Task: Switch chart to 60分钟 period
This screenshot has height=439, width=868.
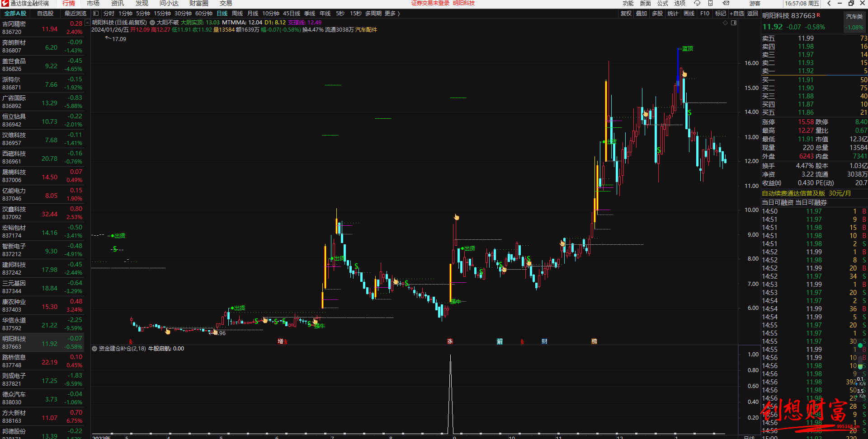Action: 204,14
